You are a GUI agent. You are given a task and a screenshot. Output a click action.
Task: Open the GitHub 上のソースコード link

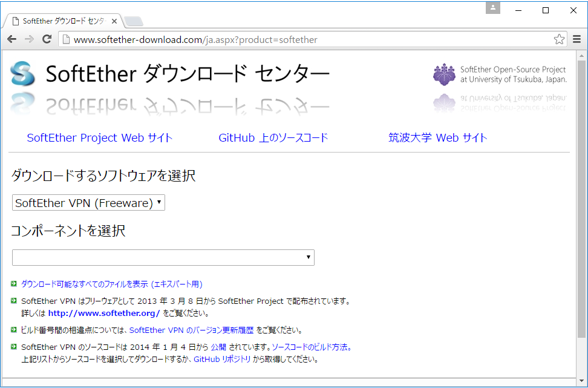[x=273, y=137]
